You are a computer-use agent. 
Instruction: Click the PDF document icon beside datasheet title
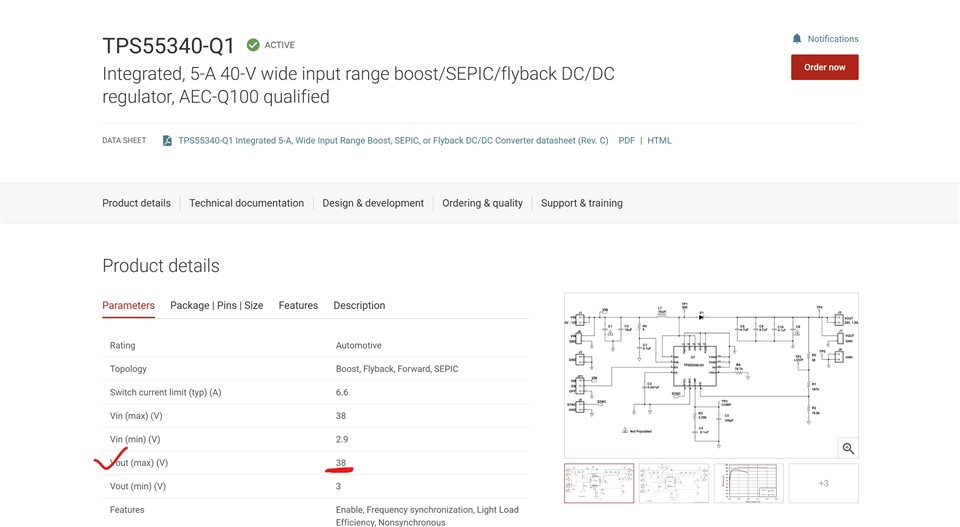(x=167, y=141)
